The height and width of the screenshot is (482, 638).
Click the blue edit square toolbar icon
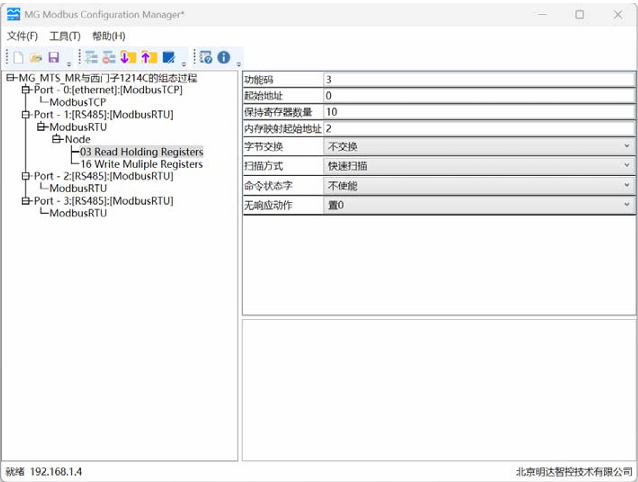click(x=168, y=58)
